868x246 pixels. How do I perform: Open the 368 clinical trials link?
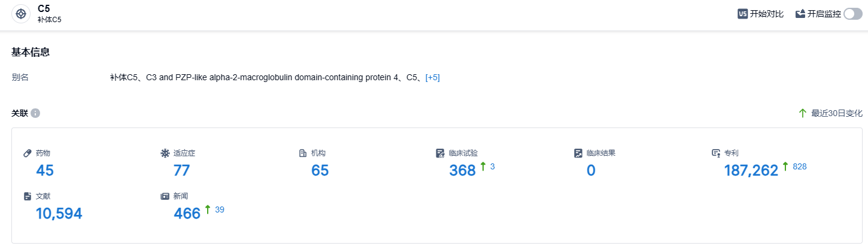tap(462, 171)
